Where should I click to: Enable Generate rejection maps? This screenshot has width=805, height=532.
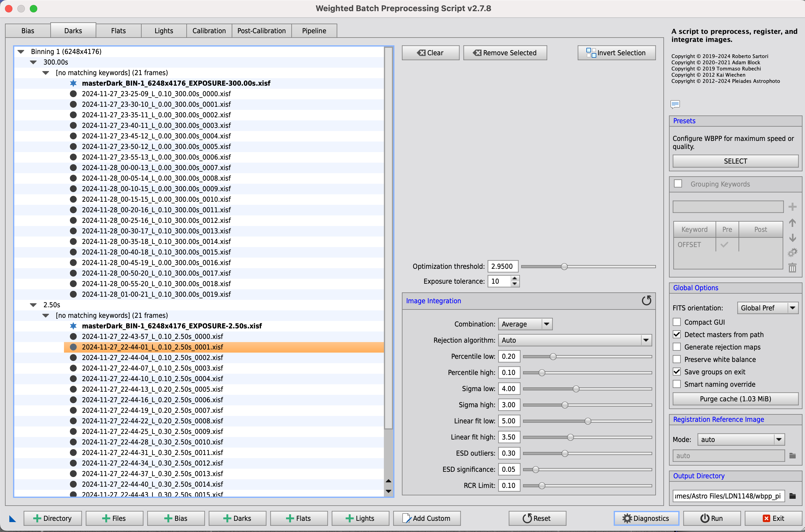677,347
